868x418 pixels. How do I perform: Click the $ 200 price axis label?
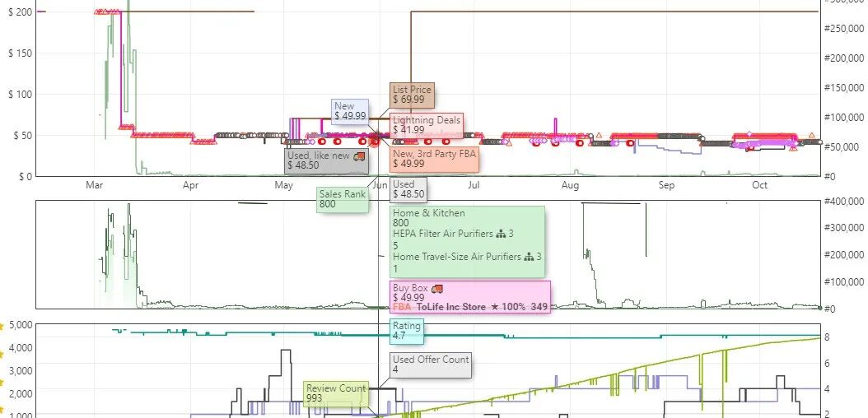(x=19, y=12)
